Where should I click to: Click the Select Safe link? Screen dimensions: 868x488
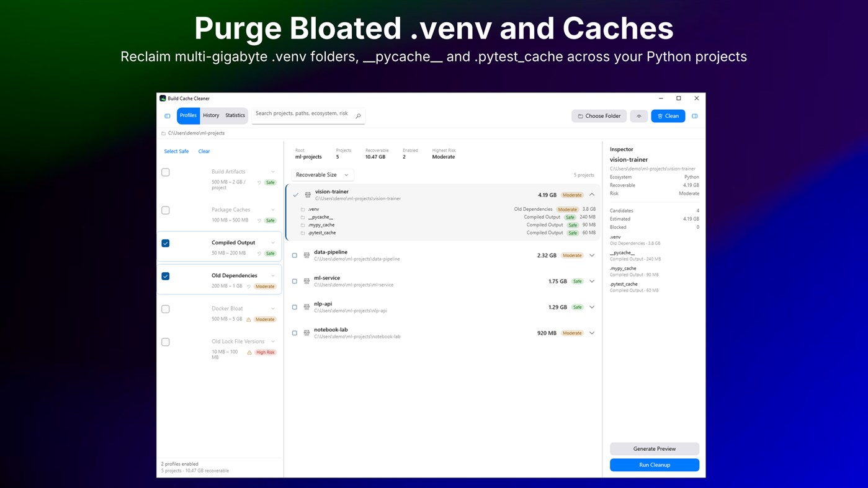point(176,151)
